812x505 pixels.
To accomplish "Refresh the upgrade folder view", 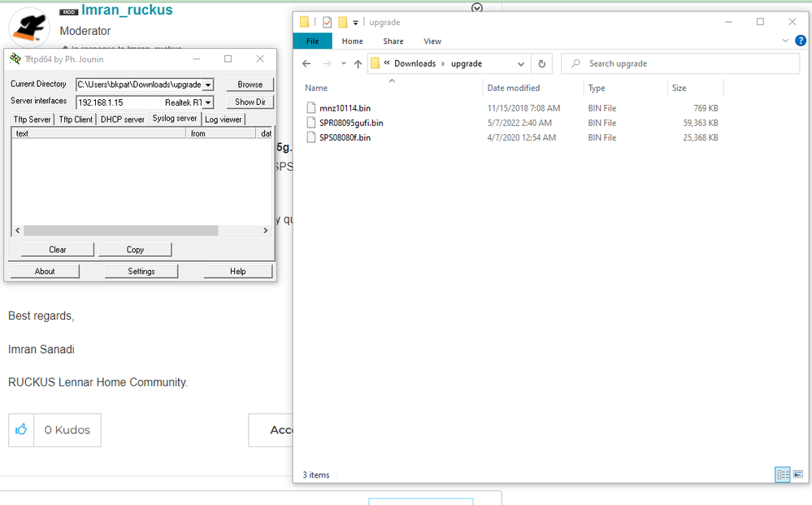I will coord(542,63).
